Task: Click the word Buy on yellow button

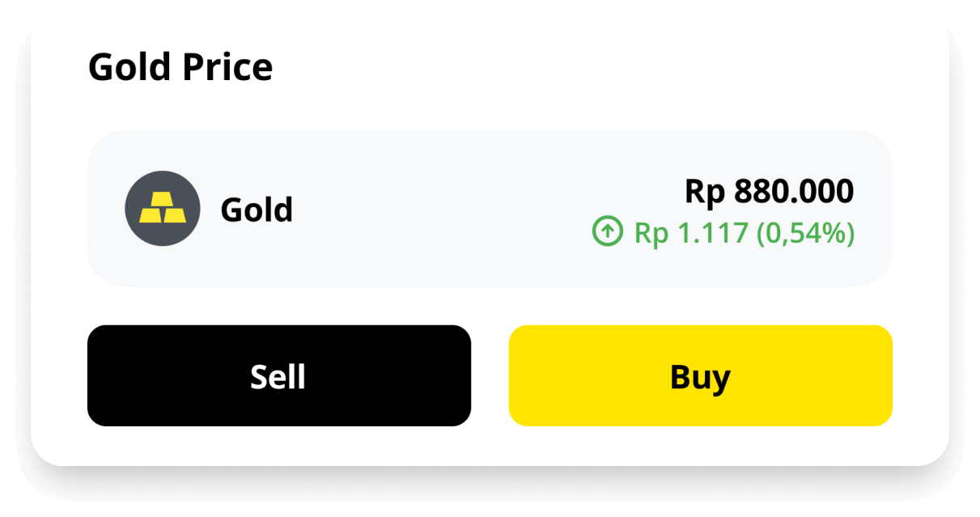Action: (700, 376)
